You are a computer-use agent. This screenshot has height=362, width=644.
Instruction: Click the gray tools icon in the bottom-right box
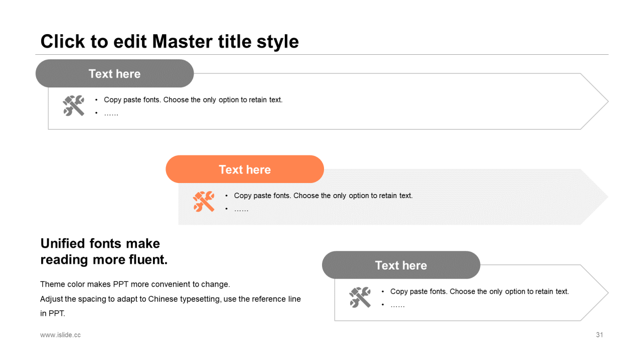point(360,297)
